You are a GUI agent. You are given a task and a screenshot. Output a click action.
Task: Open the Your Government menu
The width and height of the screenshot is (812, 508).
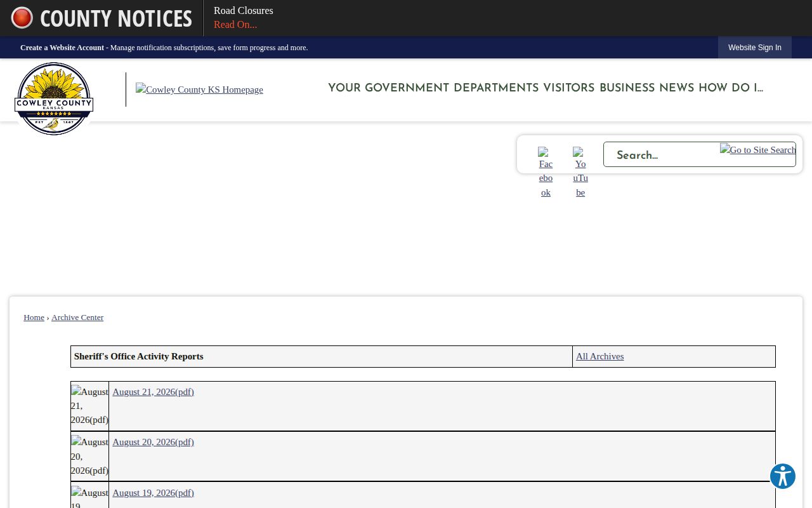click(x=388, y=88)
